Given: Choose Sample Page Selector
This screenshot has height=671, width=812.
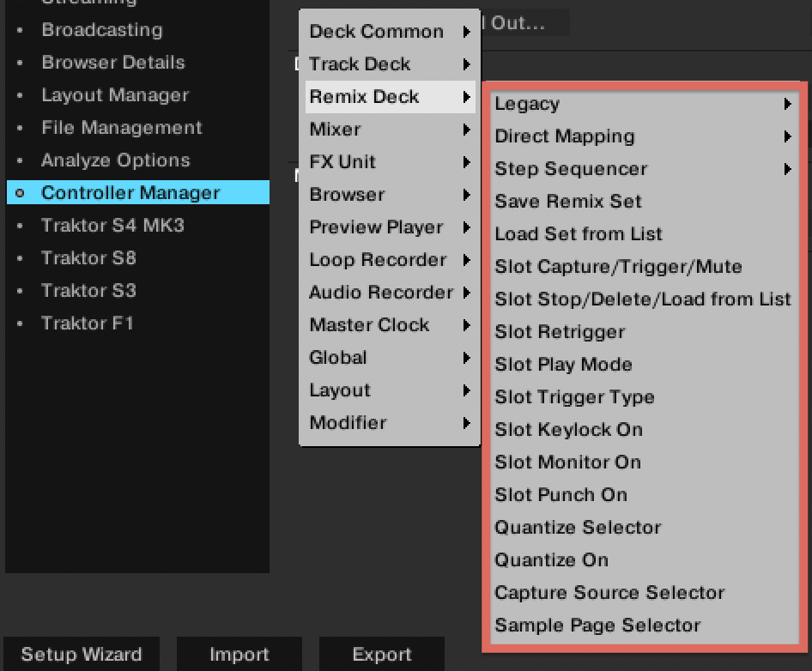Looking at the screenshot, I should pyautogui.click(x=597, y=626).
